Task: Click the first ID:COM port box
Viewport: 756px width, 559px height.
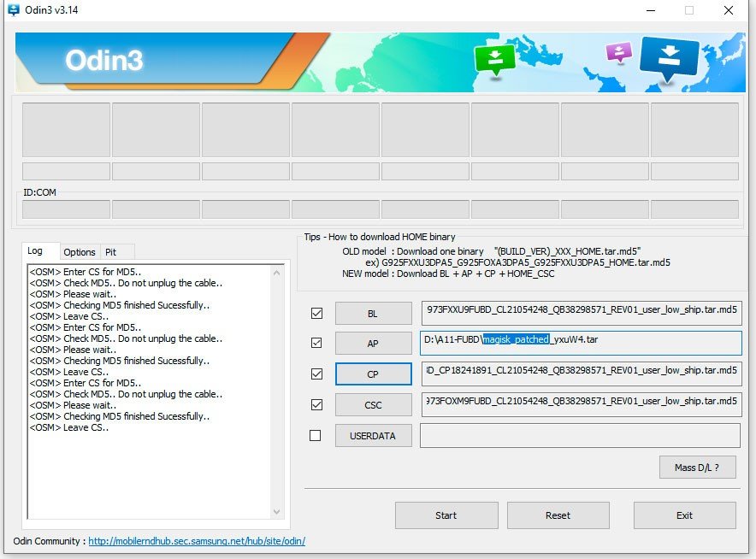Action: pyautogui.click(x=66, y=209)
